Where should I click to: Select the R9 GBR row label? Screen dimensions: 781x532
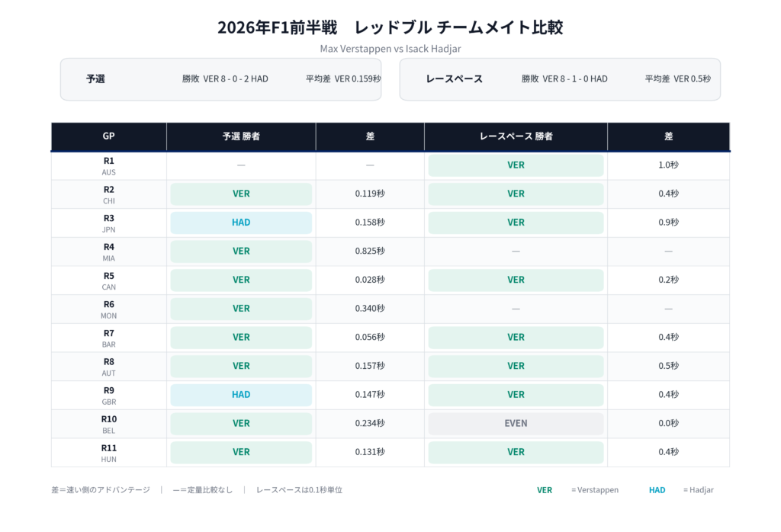pyautogui.click(x=108, y=396)
